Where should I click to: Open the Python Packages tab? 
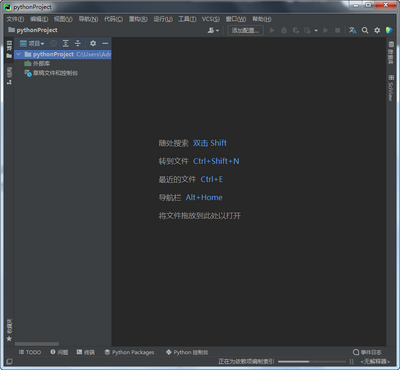click(129, 352)
